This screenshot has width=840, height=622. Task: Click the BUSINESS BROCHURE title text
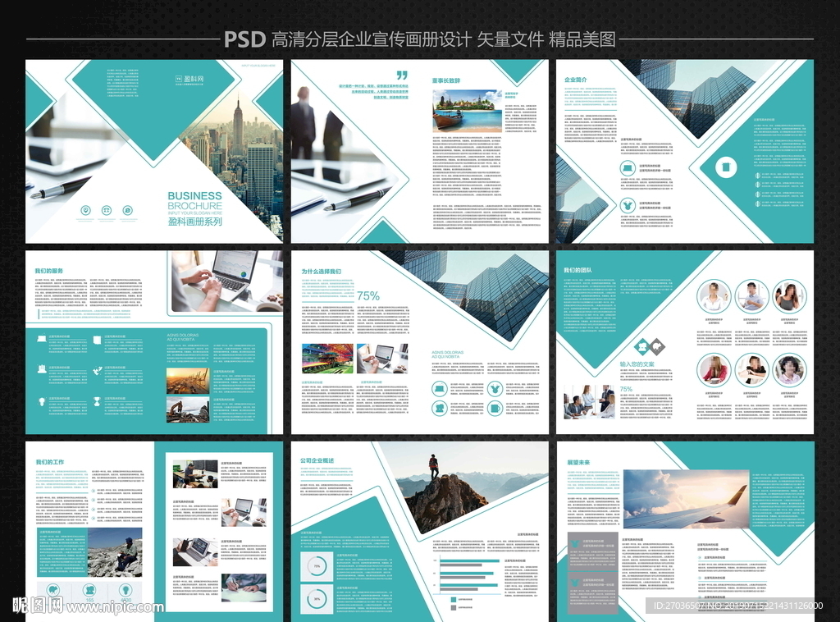194,201
